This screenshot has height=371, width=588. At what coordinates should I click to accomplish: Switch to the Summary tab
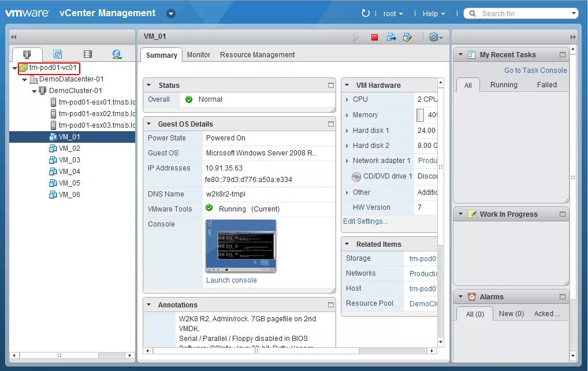point(162,55)
